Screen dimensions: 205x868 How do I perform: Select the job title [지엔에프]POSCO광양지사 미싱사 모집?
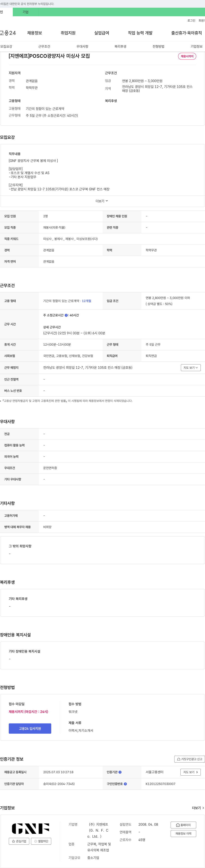point(49,56)
